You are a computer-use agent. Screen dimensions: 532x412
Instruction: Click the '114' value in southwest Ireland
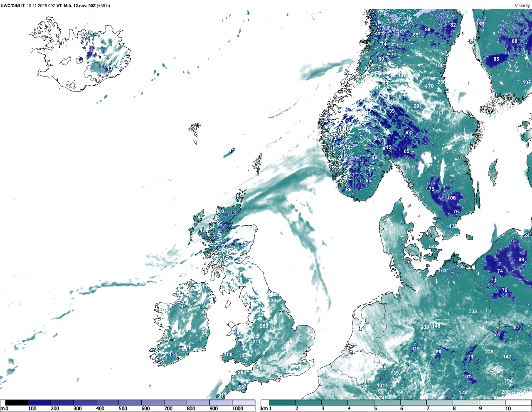(173, 355)
